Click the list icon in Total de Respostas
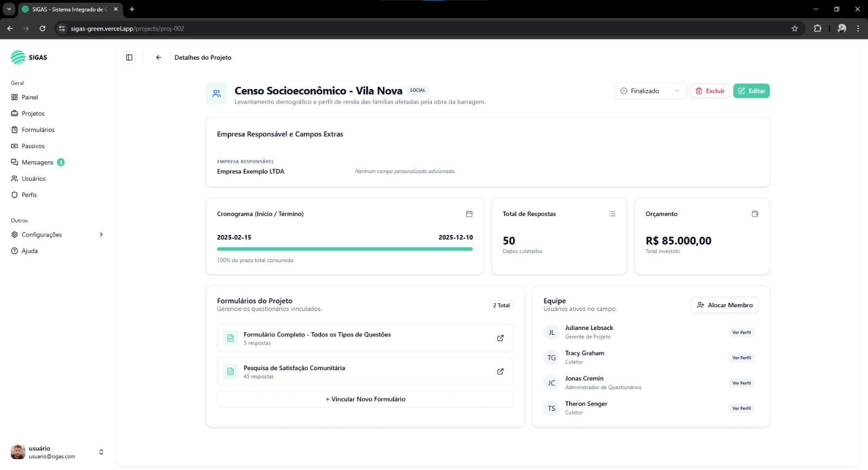Screen dimensions: 868x470 (x=612, y=214)
